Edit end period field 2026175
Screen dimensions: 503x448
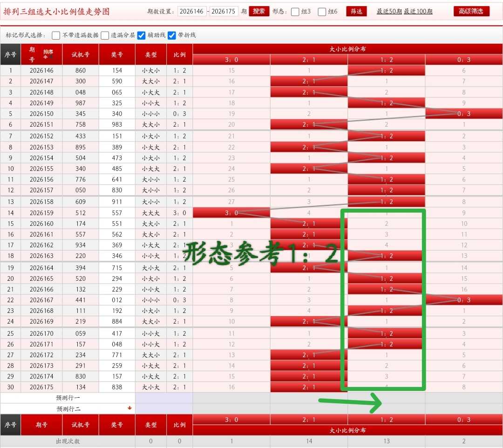pos(223,11)
